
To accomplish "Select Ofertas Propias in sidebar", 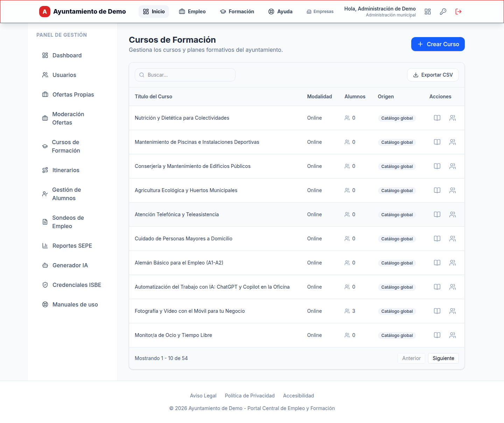I will [72, 94].
